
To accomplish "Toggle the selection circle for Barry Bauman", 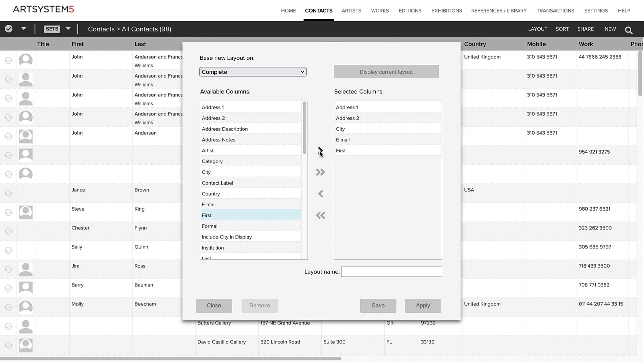I will tap(9, 288).
